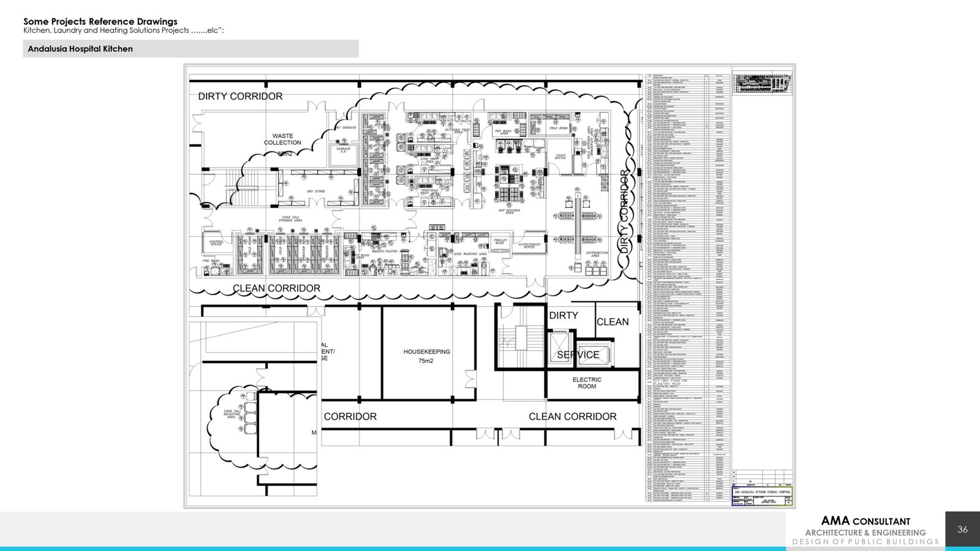The height and width of the screenshot is (551, 980).
Task: Click the Nutritionist Office label
Action: point(529,246)
